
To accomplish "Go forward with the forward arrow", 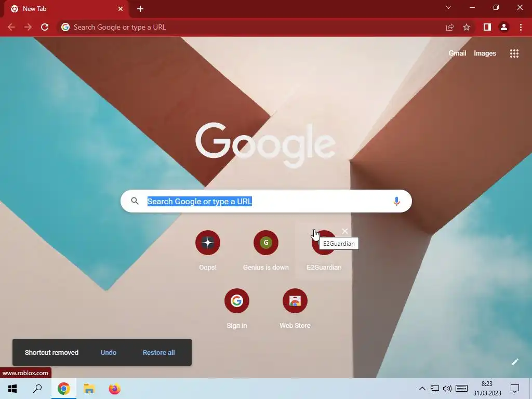I will point(28,27).
